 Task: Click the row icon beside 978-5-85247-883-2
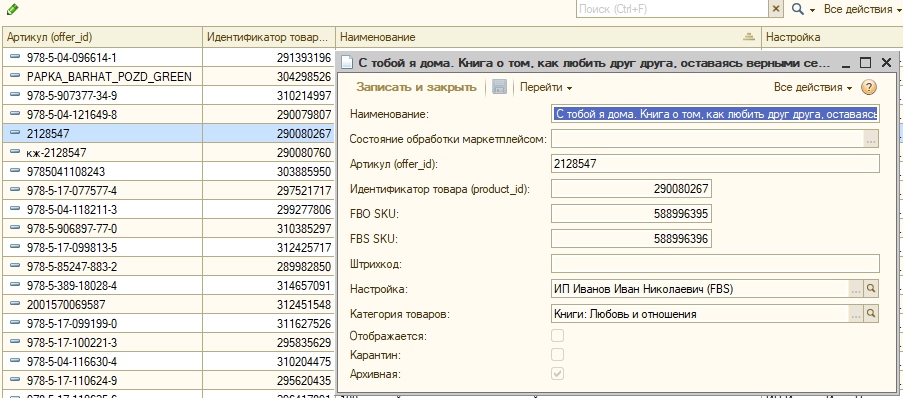click(x=16, y=266)
